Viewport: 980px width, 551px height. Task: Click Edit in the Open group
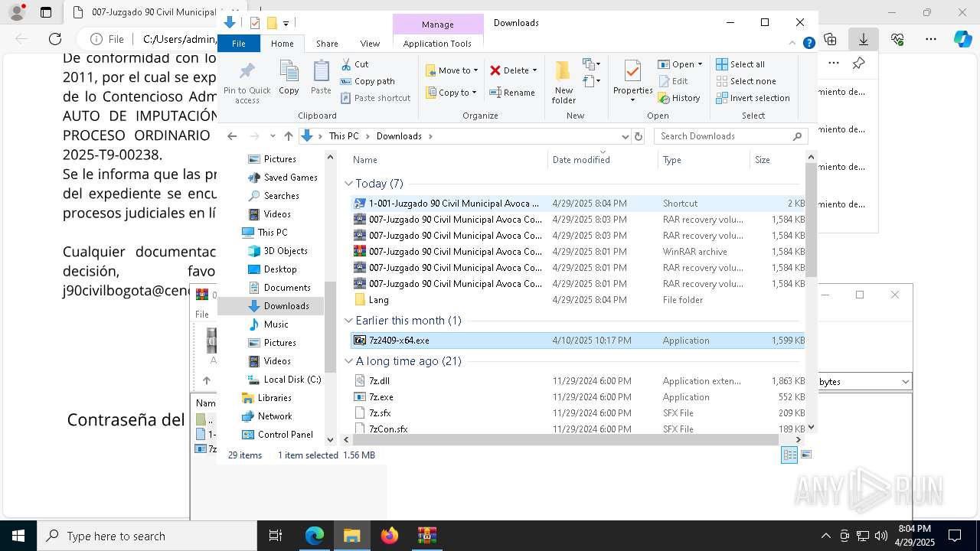[x=673, y=81]
